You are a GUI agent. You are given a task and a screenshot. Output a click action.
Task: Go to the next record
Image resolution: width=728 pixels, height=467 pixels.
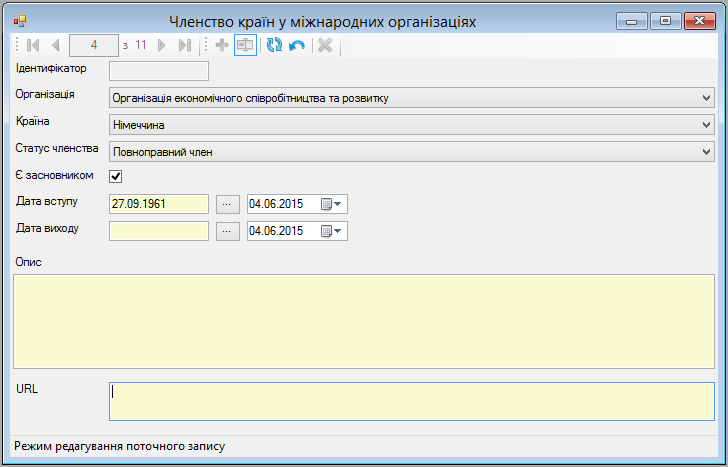click(x=162, y=45)
